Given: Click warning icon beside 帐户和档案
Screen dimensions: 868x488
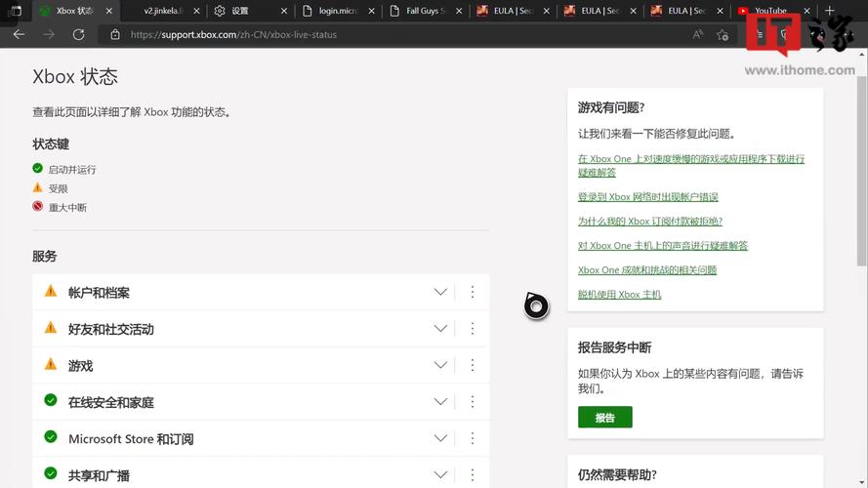Looking at the screenshot, I should (x=51, y=291).
